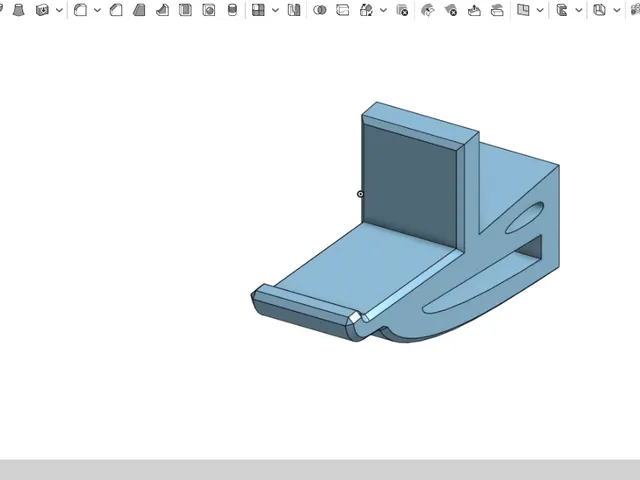Select the dark vertical back face of the part
Image resolution: width=640 pixels, height=480 pixels.
[408, 184]
